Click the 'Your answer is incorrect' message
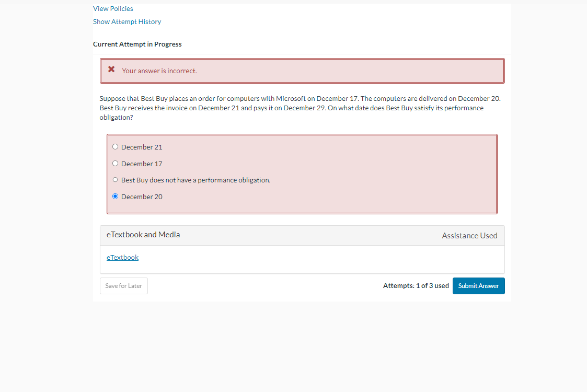This screenshot has width=587, height=392. click(159, 71)
